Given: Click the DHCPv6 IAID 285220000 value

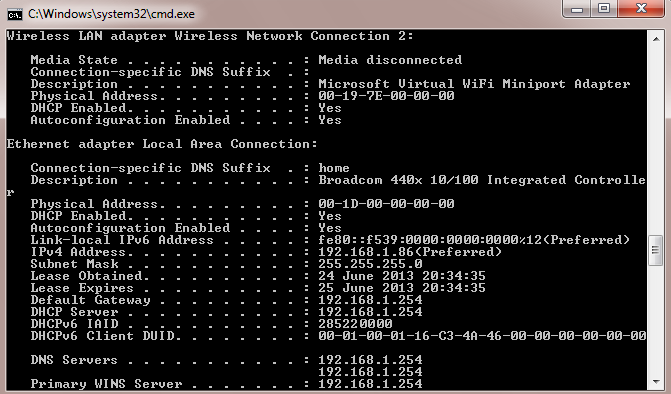Looking at the screenshot, I should tap(355, 323).
